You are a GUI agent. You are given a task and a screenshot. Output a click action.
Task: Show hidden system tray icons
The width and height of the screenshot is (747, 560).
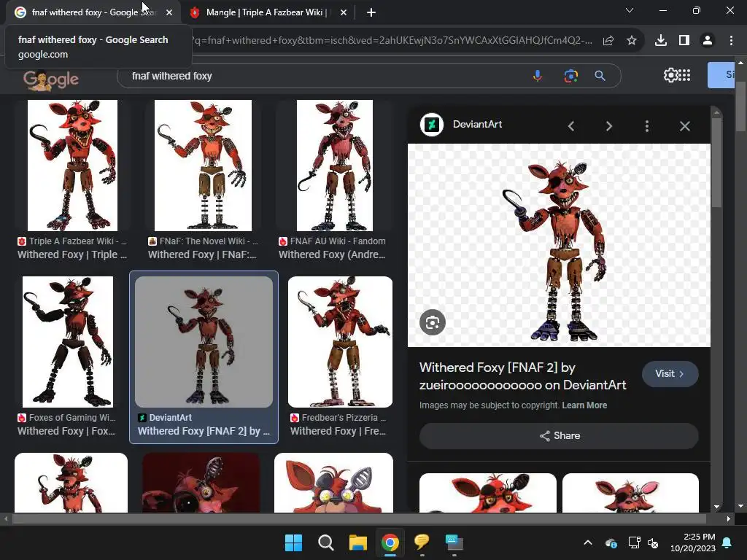(x=588, y=542)
